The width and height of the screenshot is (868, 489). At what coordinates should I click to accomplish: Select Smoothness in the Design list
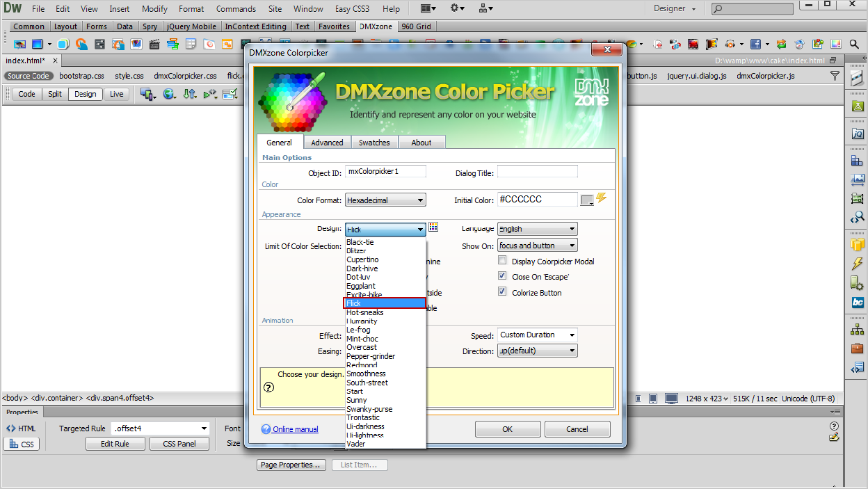click(x=366, y=374)
